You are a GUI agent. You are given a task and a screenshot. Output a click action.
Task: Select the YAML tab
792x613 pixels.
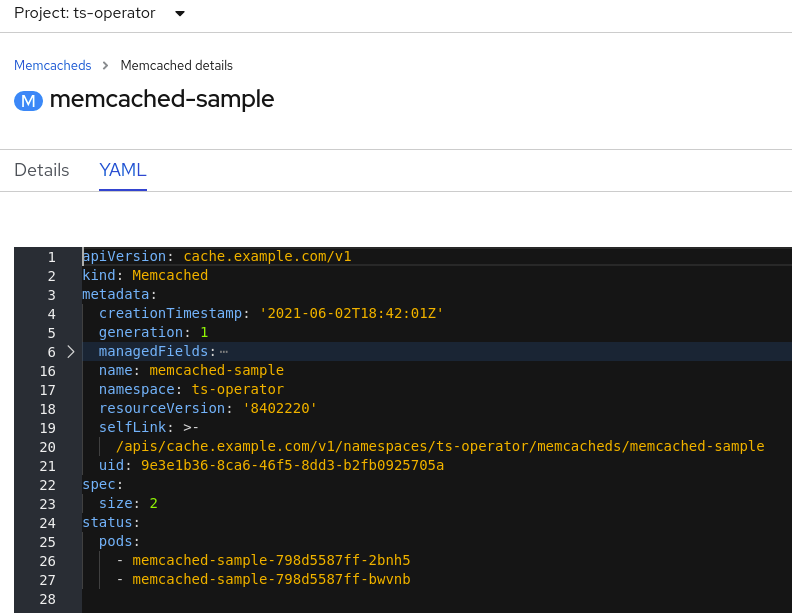coord(123,170)
